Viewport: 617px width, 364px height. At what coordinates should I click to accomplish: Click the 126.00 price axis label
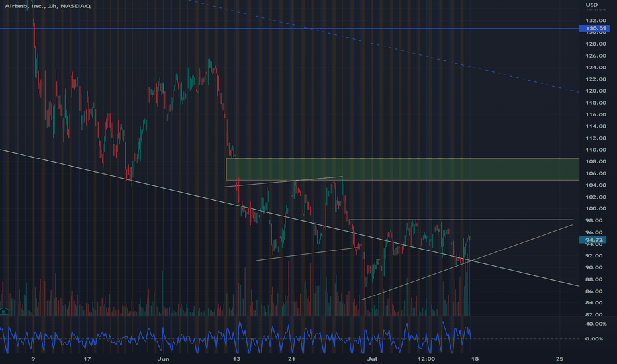[595, 56]
